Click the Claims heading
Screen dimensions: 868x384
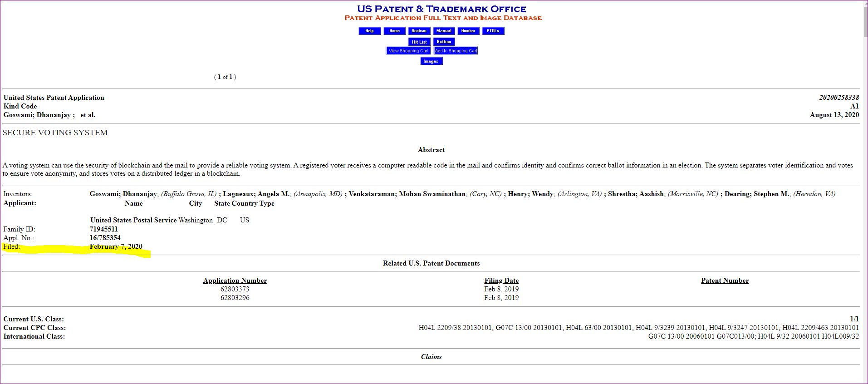[431, 357]
